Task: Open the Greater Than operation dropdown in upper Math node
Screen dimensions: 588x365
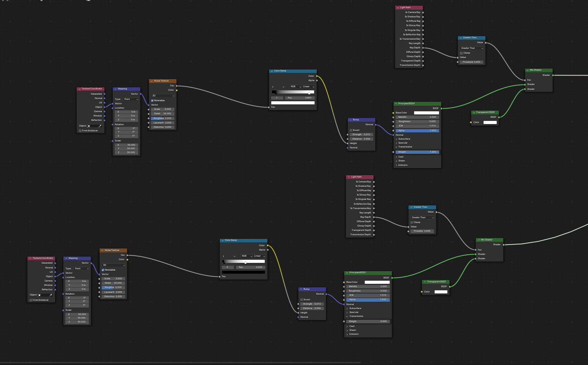Action: pyautogui.click(x=472, y=48)
